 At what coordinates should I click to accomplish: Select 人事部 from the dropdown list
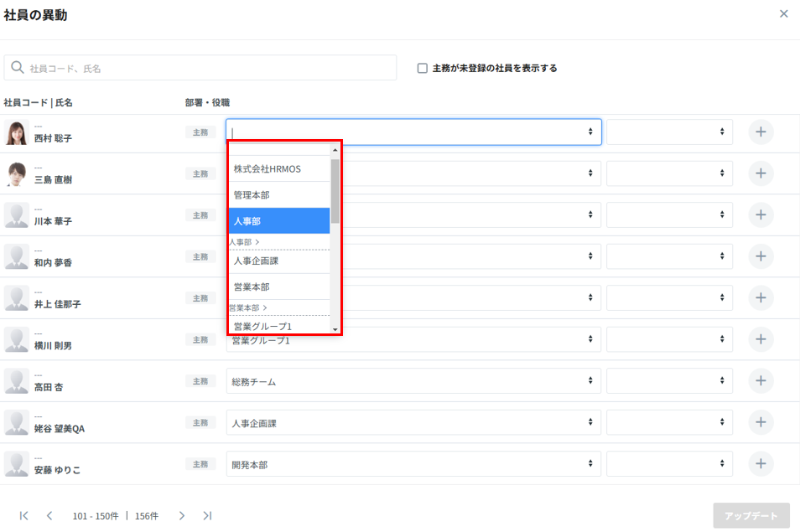pos(278,221)
